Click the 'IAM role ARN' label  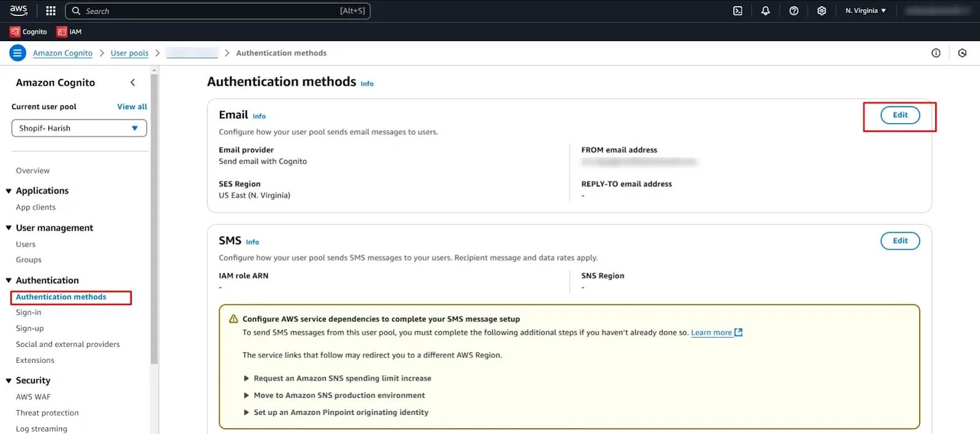point(244,276)
